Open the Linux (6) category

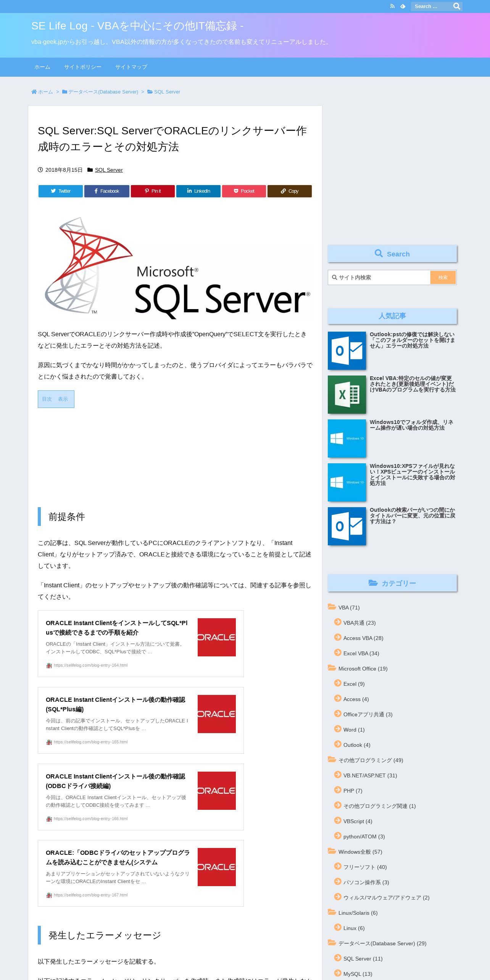[x=354, y=928]
